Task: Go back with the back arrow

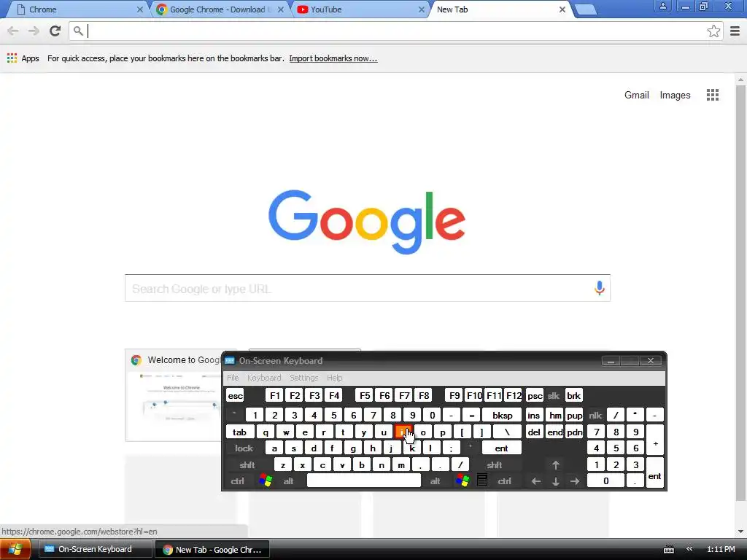Action: tap(13, 31)
